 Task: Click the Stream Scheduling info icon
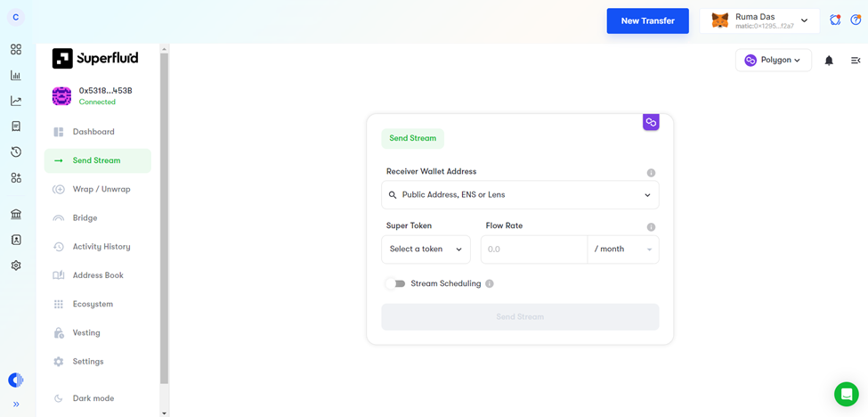tap(490, 284)
